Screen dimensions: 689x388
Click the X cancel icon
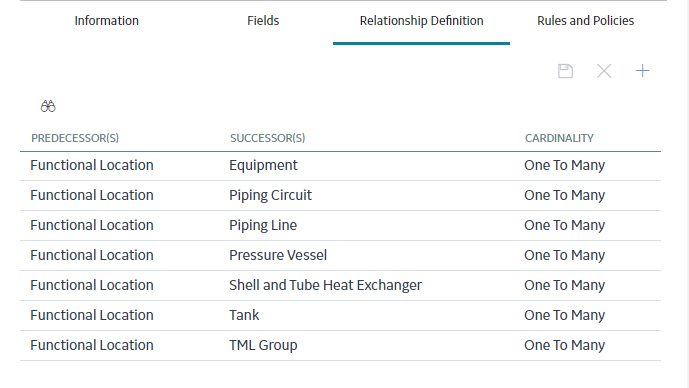(x=604, y=71)
